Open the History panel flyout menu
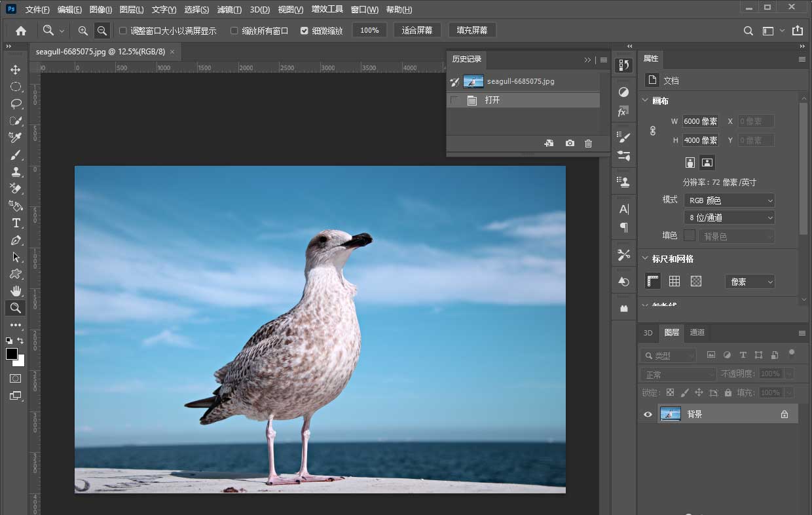This screenshot has width=812, height=515. pyautogui.click(x=604, y=60)
